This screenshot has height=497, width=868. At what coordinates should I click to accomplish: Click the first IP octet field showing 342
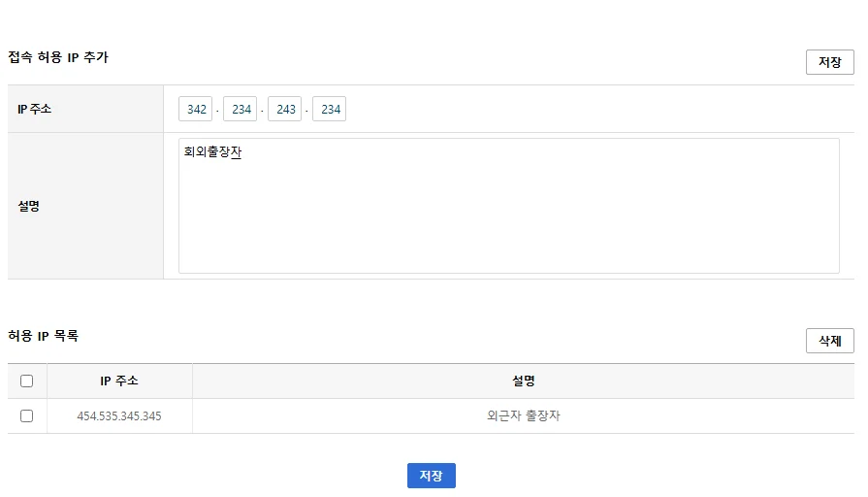196,110
